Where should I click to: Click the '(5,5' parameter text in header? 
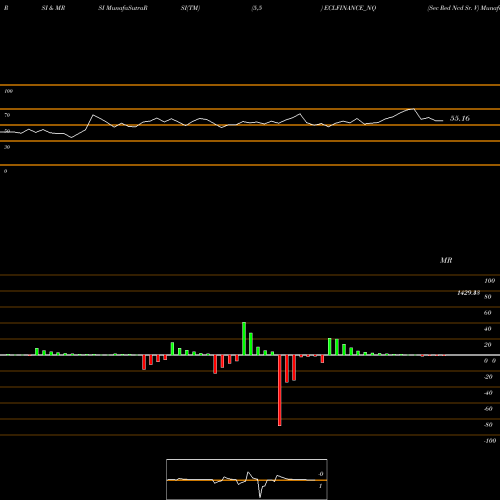(x=257, y=8)
